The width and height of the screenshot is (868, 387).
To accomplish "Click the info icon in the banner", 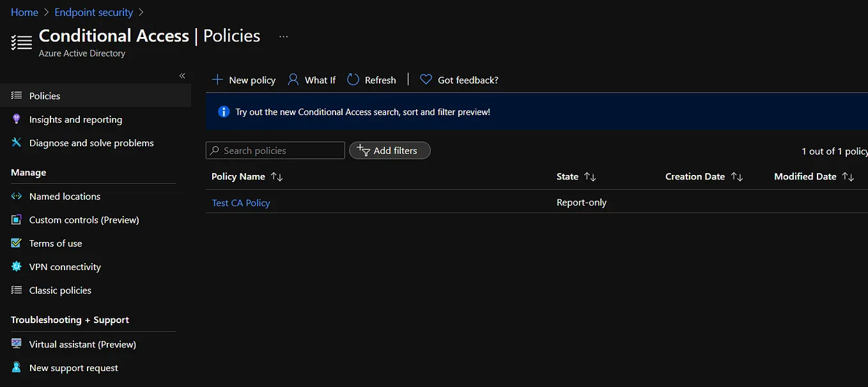I will (x=223, y=111).
